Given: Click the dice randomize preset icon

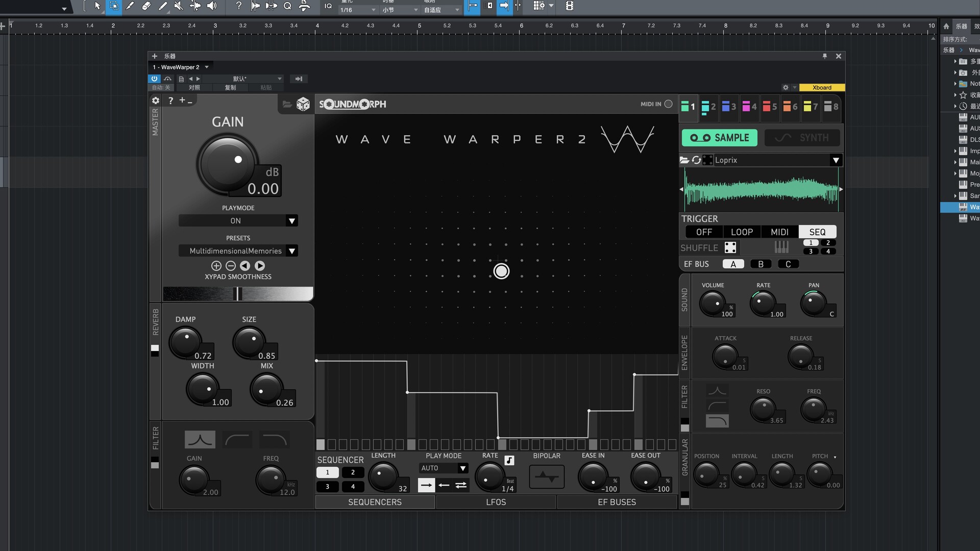Looking at the screenshot, I should [x=303, y=104].
